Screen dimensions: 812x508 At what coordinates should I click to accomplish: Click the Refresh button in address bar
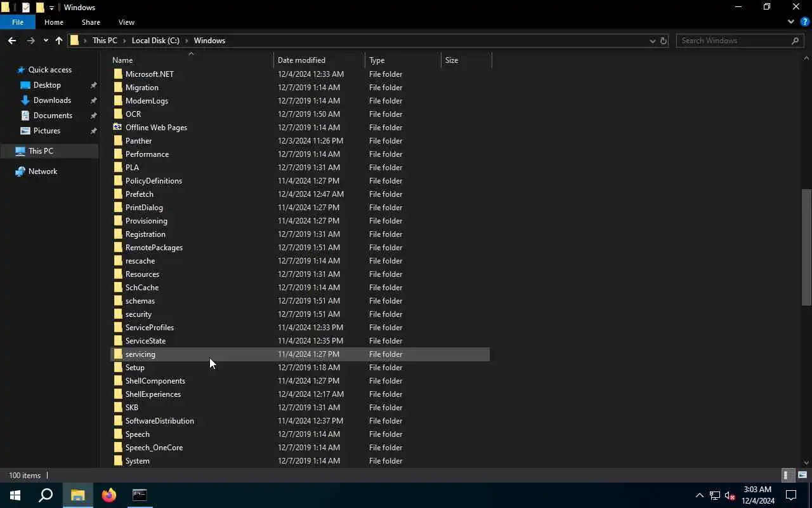click(664, 41)
